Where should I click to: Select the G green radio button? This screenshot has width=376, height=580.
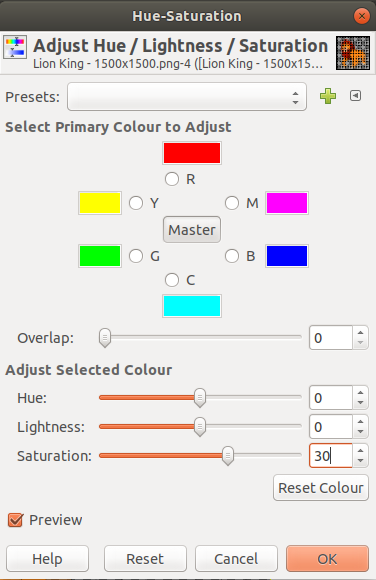(x=136, y=256)
